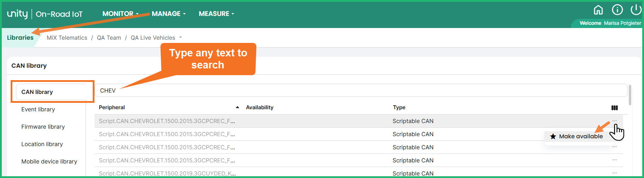Open the info icon in header

[x=617, y=10]
